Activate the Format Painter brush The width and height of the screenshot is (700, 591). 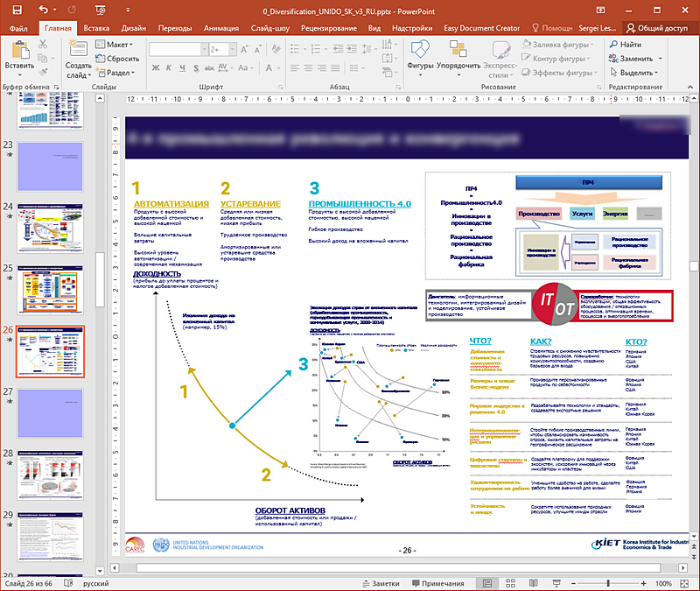point(43,72)
